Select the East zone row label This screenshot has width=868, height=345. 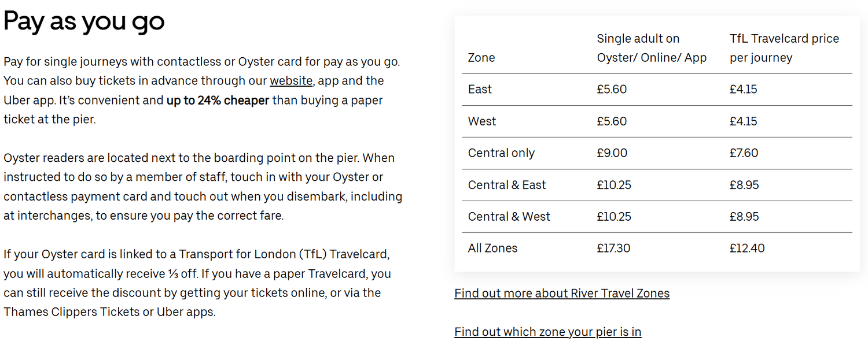(480, 90)
